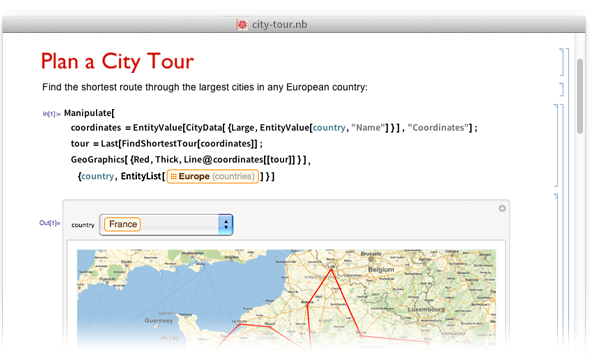The width and height of the screenshot is (594, 364).
Task: Click Belgium label on the map
Action: (381, 269)
